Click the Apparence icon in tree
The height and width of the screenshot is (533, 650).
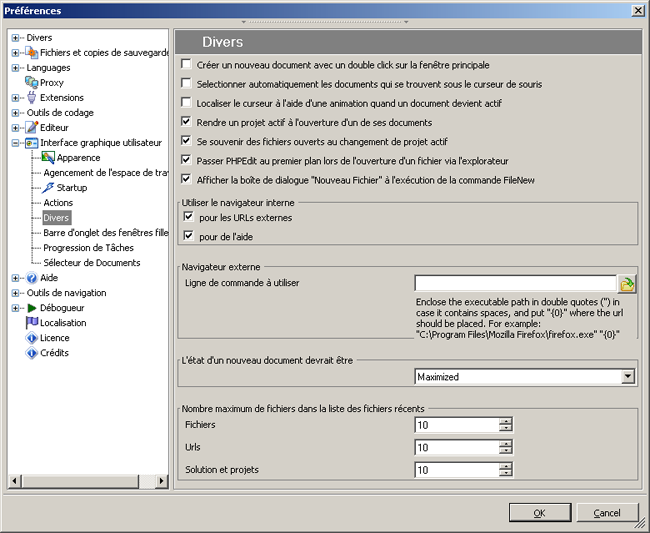[48, 158]
